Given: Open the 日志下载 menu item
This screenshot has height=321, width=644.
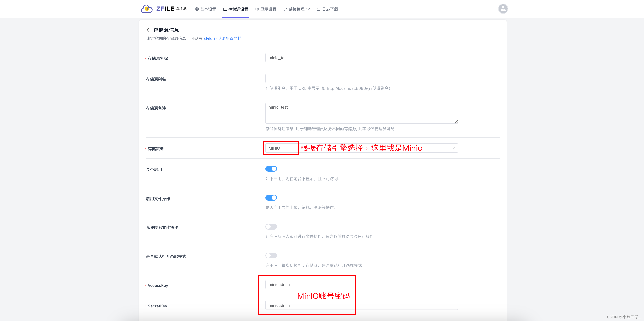Looking at the screenshot, I should coord(328,9).
